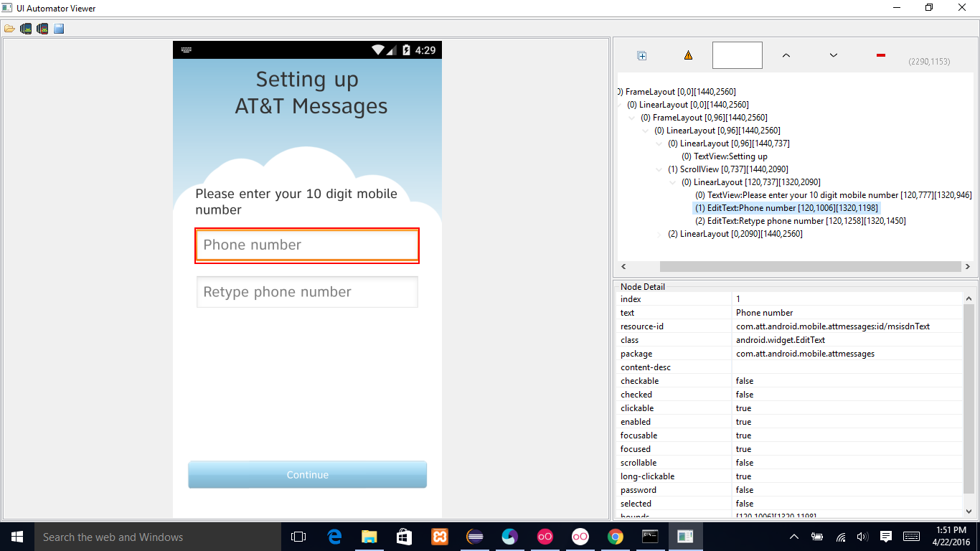The width and height of the screenshot is (980, 551).
Task: Click the Save floppy disk icon
Action: coord(59,29)
